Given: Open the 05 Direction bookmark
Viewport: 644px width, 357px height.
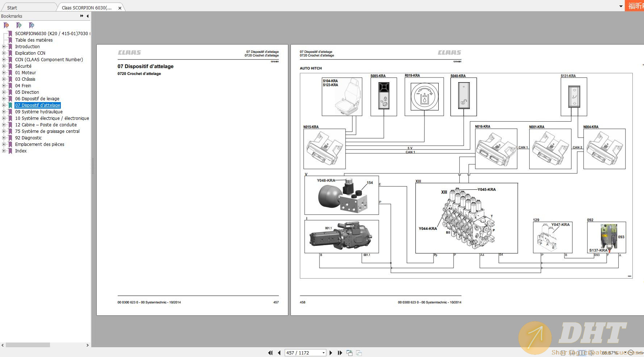Looking at the screenshot, I should pos(27,92).
